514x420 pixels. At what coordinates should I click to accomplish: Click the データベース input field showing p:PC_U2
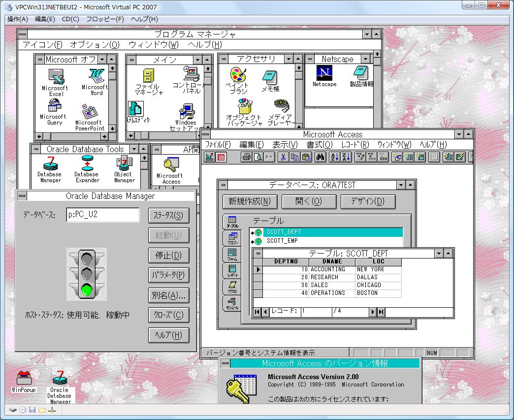coord(102,215)
